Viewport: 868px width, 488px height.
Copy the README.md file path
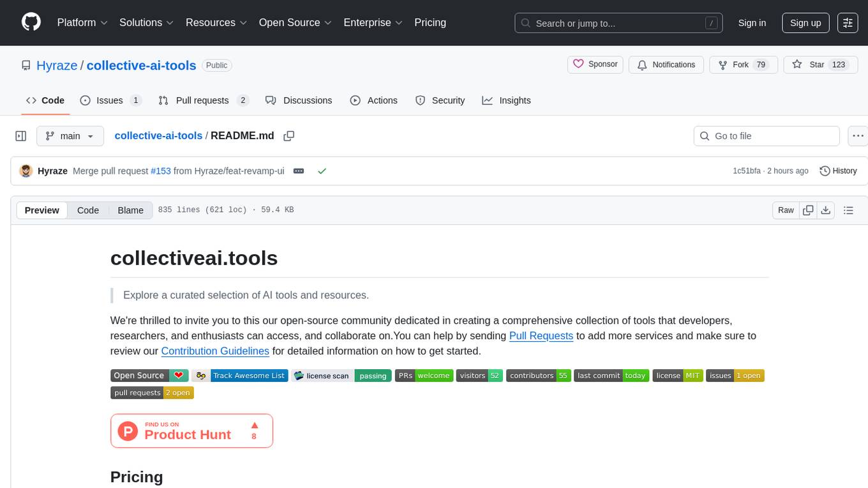[289, 136]
